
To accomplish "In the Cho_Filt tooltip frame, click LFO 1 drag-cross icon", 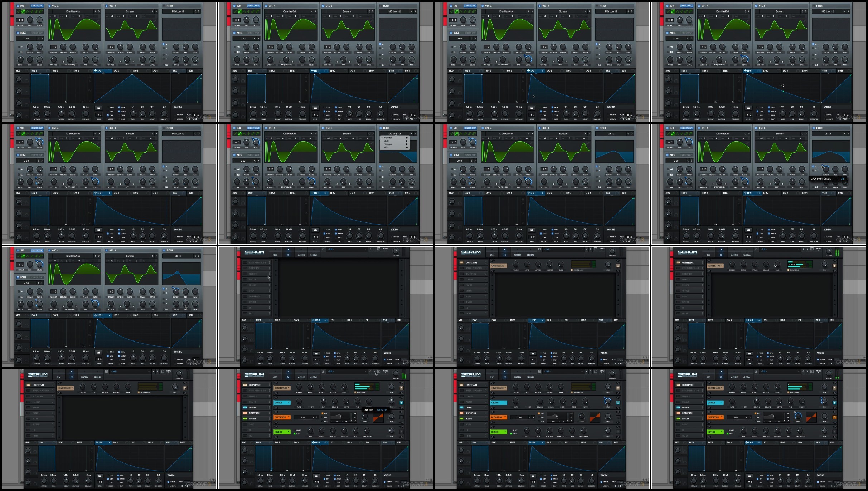I will pyautogui.click(x=313, y=442).
